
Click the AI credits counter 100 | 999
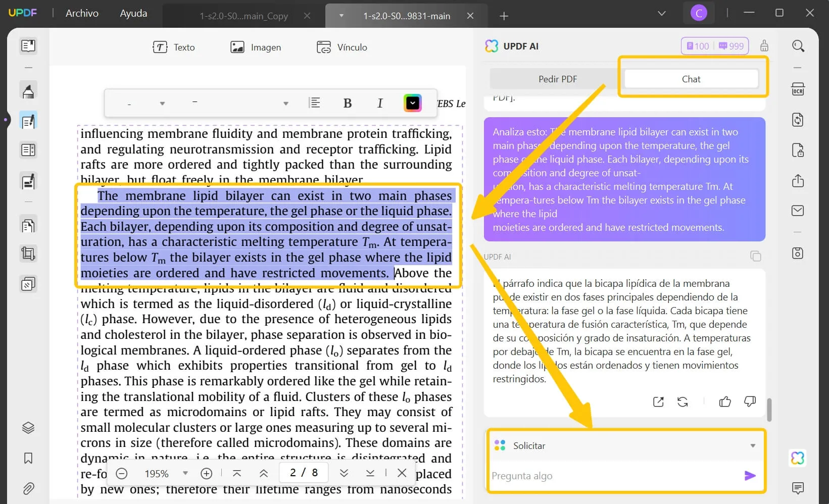coord(715,46)
